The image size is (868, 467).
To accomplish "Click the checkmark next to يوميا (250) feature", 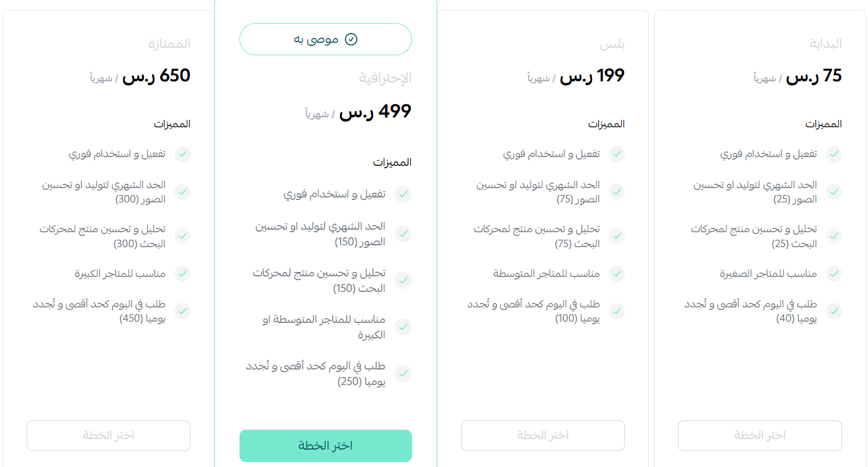I will point(404,374).
